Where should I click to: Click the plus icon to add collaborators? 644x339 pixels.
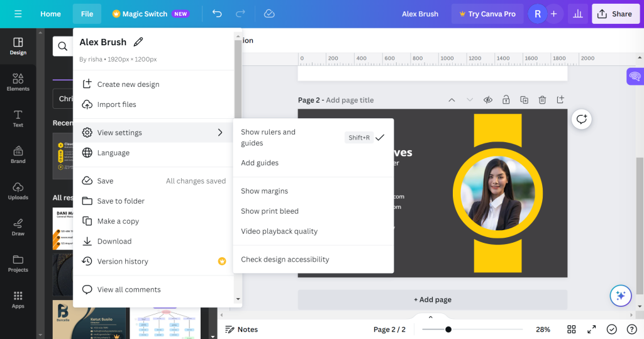pyautogui.click(x=553, y=14)
